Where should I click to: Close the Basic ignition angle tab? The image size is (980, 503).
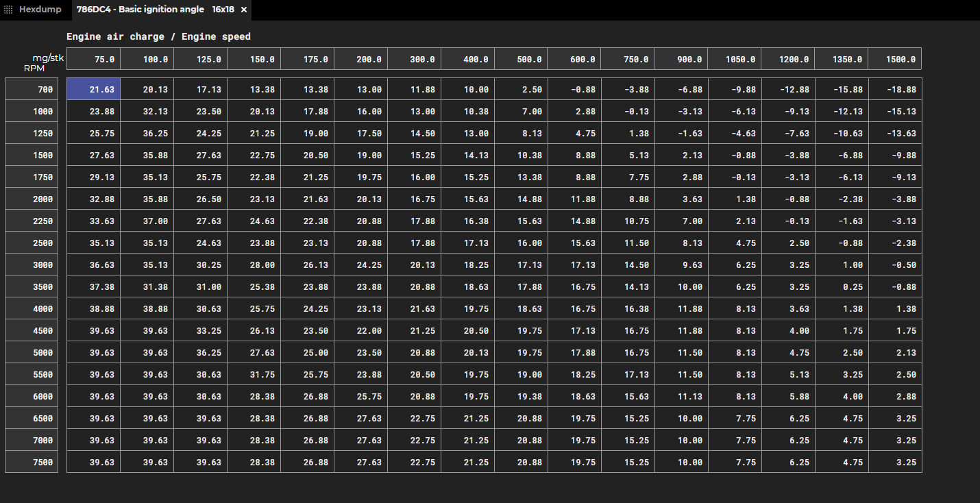point(244,10)
